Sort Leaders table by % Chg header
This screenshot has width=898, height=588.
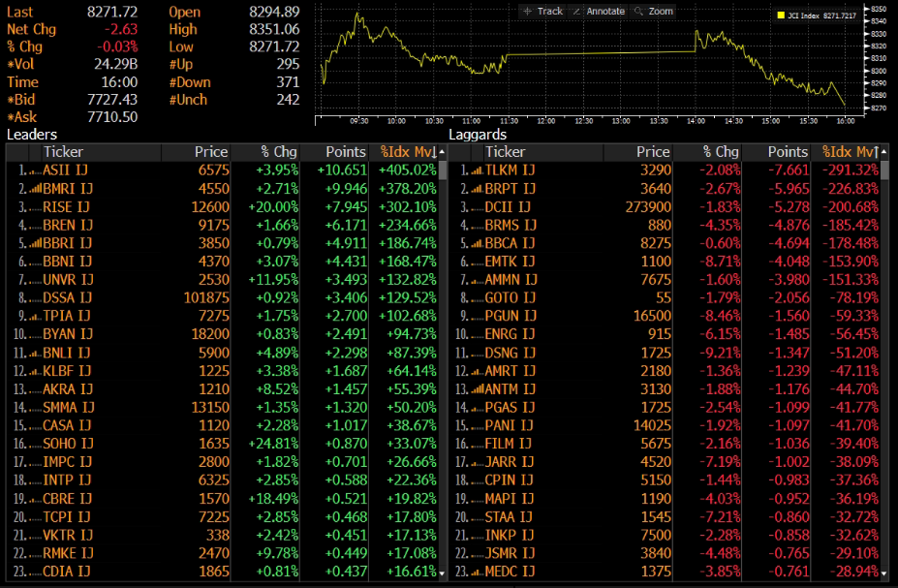[x=278, y=152]
